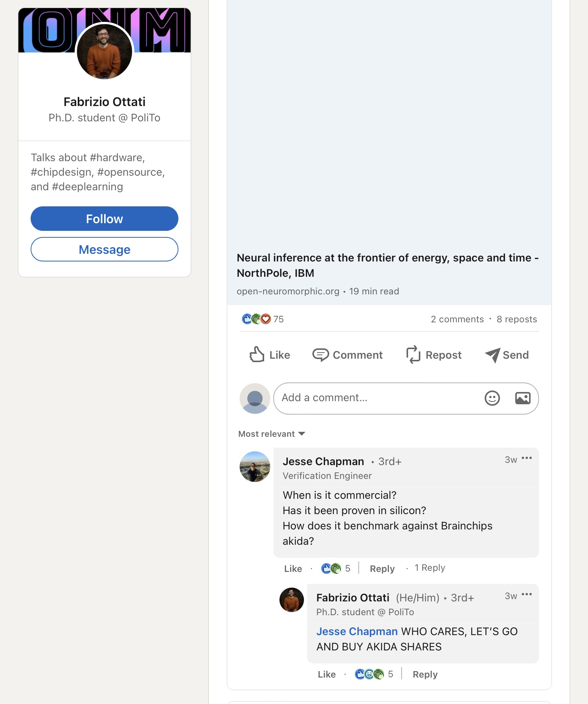Open more options on Jesse Chapman's comment
The image size is (588, 704).
coord(527,458)
